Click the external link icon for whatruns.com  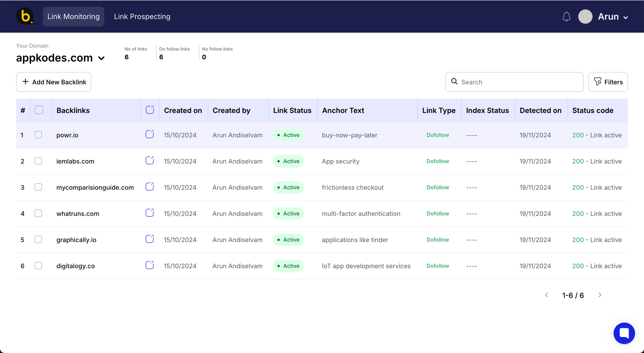(149, 213)
